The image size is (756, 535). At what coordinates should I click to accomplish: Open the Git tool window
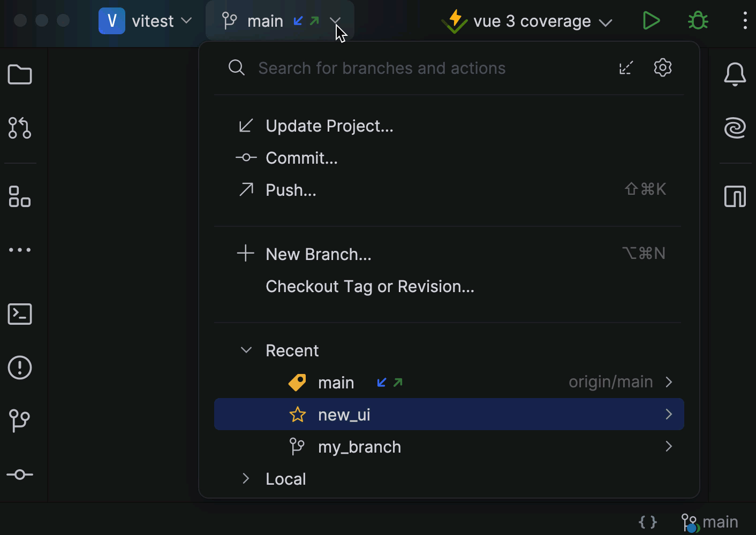[x=20, y=421]
